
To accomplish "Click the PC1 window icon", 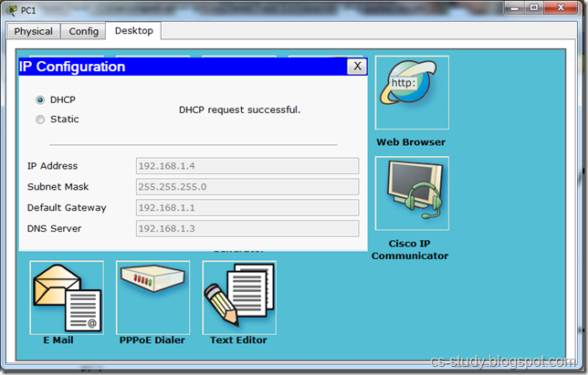I will [x=12, y=10].
